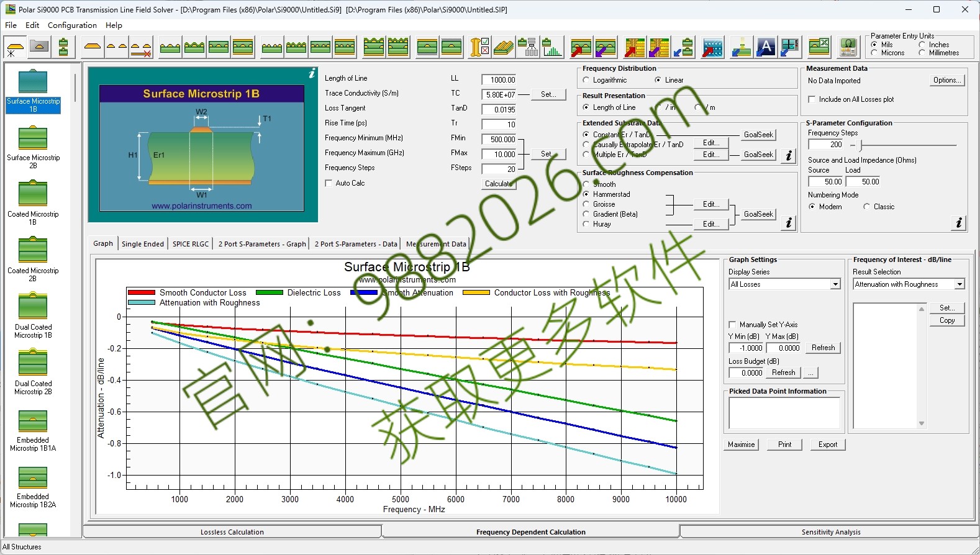Click the I-beam with check and cross icon

click(479, 48)
